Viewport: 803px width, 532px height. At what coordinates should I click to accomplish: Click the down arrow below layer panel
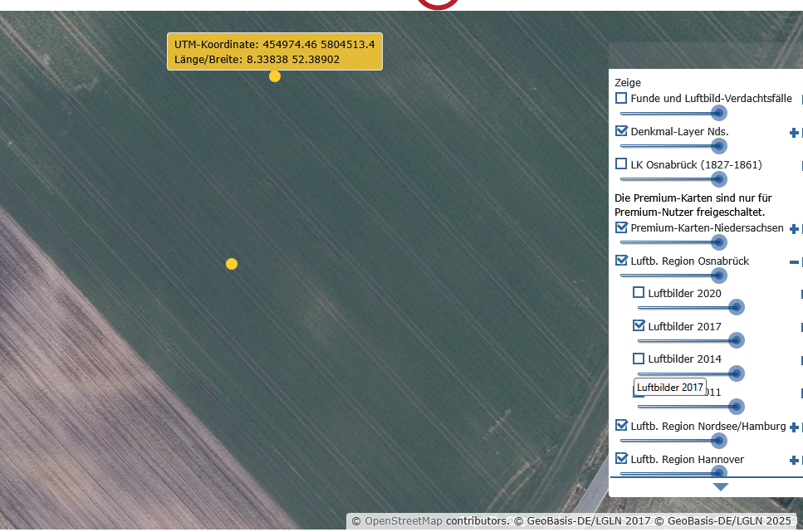[720, 487]
